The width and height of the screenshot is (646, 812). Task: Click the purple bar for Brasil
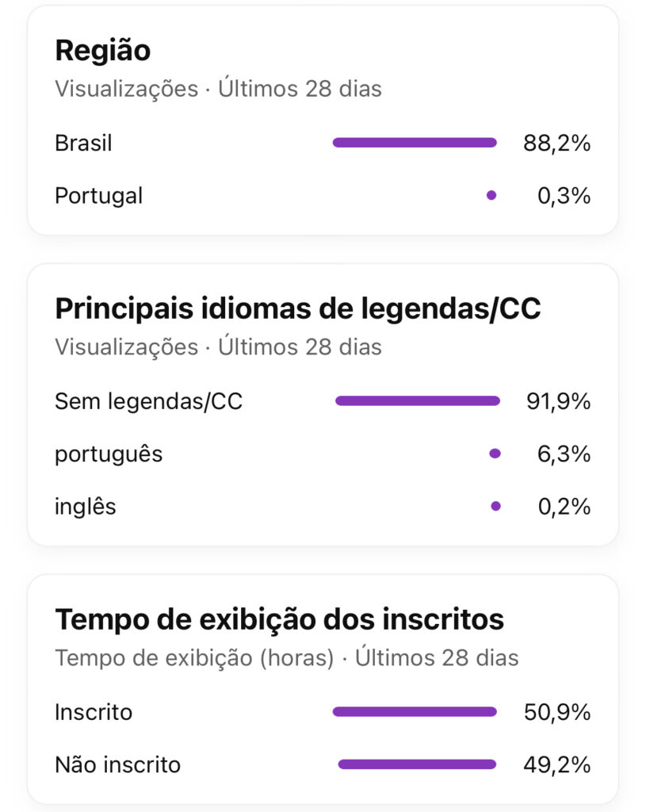point(415,143)
